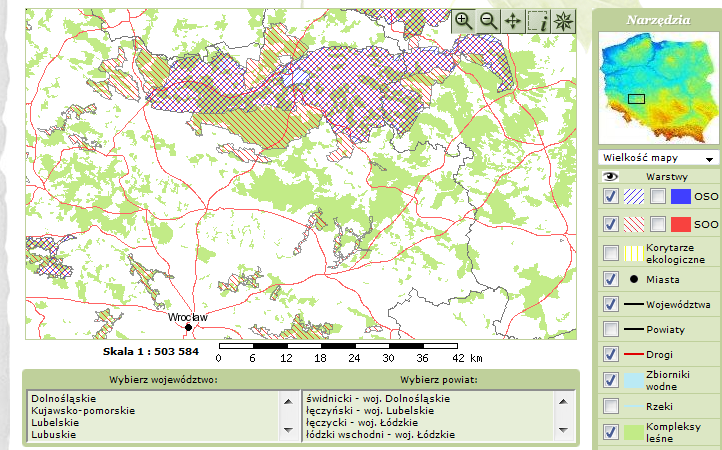Enable the OSO solid blue fill checkbox

point(658,196)
